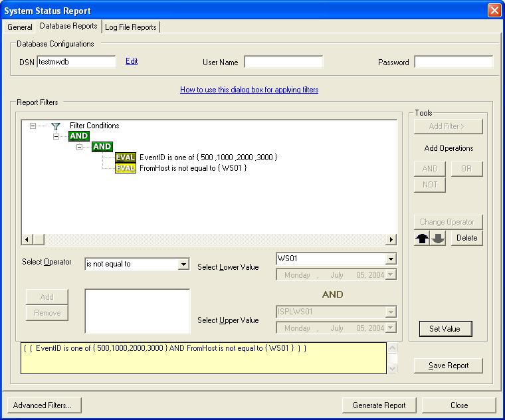Click inside the User Name field
Image resolution: width=505 pixels, height=420 pixels.
coord(284,62)
